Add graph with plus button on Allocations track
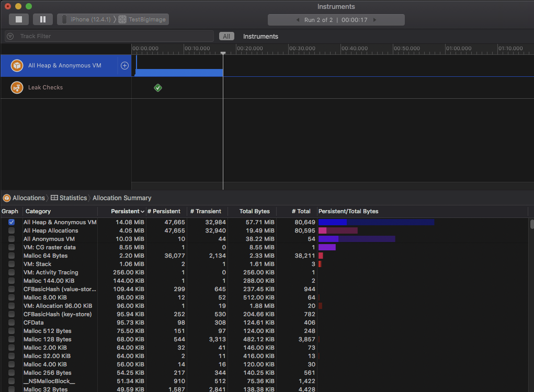This screenshot has height=392, width=534. click(x=124, y=65)
